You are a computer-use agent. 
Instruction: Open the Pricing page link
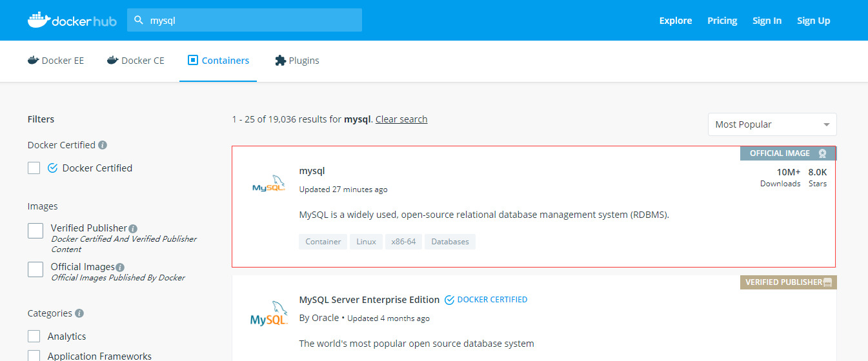(x=722, y=21)
